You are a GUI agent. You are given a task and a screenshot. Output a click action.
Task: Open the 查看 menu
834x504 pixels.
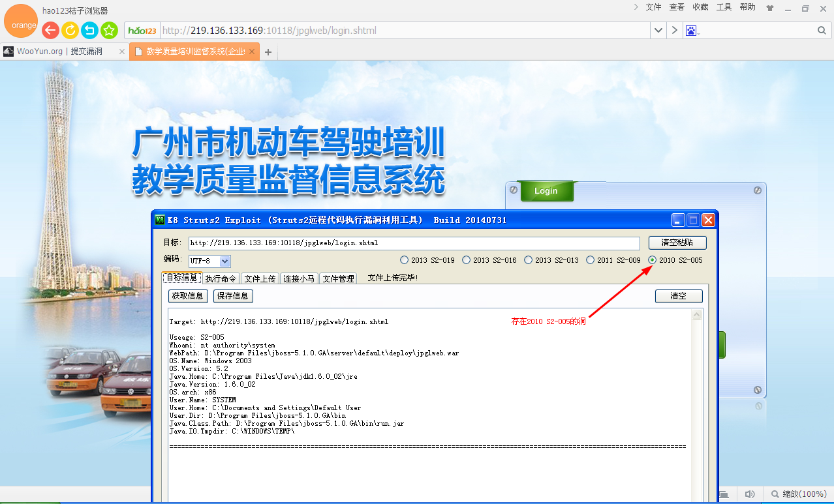tap(677, 7)
